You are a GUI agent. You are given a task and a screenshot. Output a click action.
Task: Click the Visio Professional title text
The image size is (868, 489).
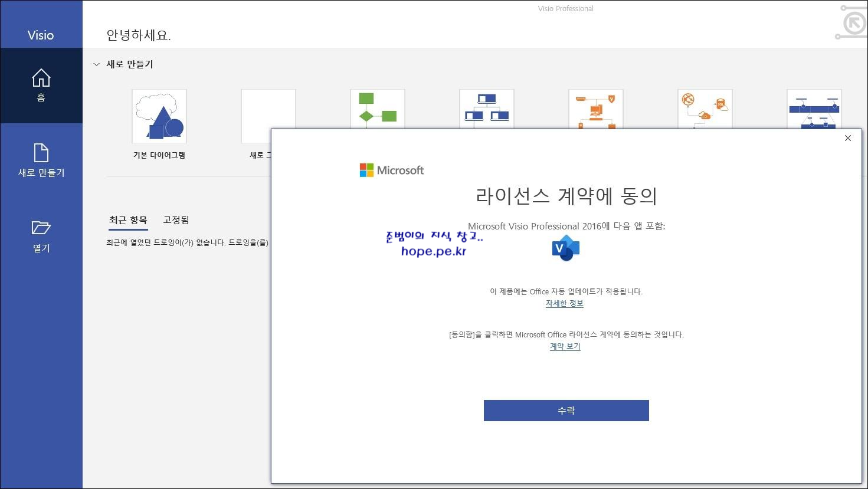click(x=566, y=9)
